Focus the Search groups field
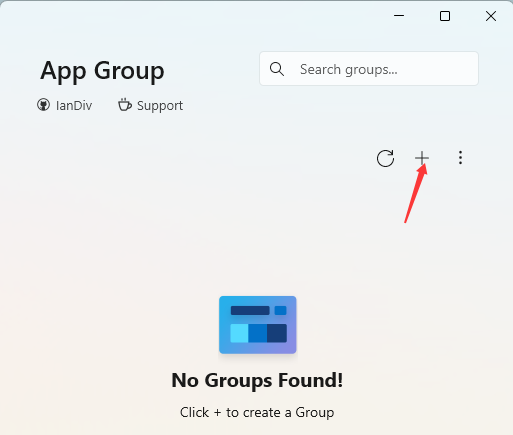513x435 pixels. coord(369,69)
